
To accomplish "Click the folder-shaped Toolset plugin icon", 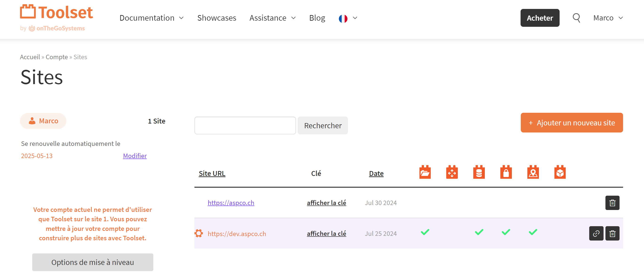I will [425, 172].
